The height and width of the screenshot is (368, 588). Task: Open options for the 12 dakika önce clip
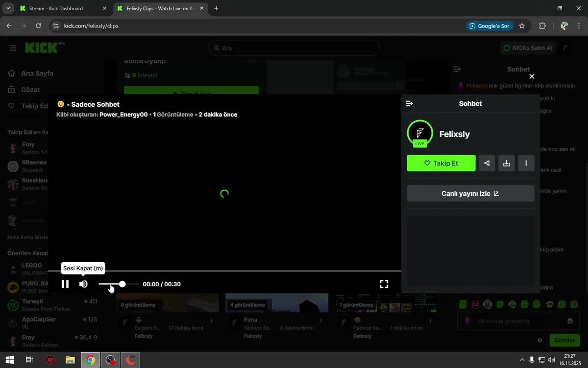point(211,320)
